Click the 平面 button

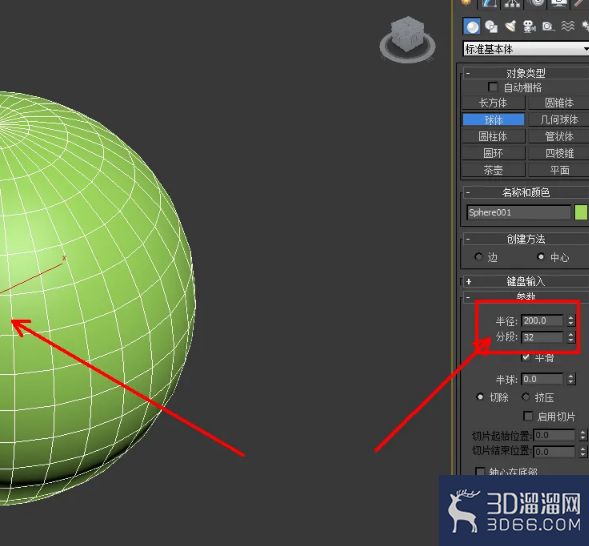tap(559, 170)
